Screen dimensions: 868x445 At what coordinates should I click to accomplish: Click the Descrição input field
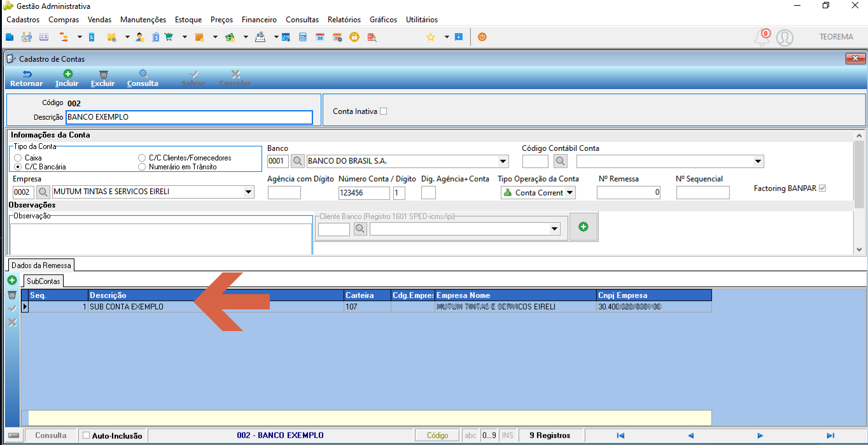(190, 117)
